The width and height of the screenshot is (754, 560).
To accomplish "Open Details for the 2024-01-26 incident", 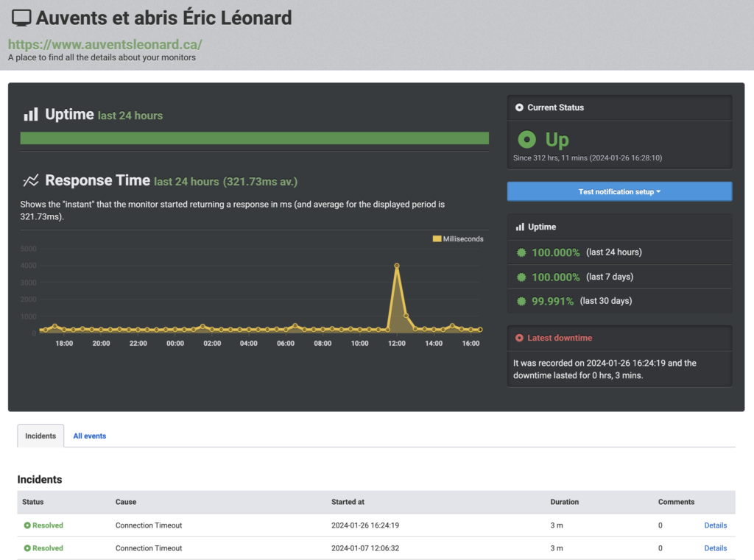I will tap(715, 525).
